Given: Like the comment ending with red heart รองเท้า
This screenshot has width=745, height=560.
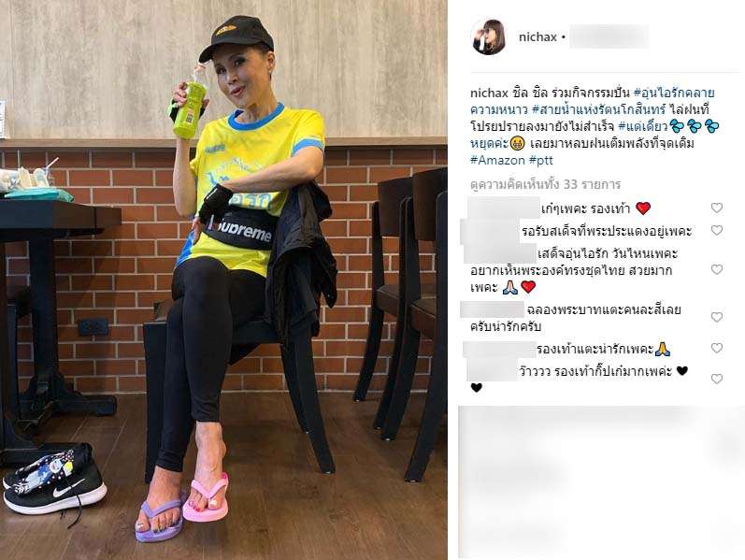Looking at the screenshot, I should tap(717, 208).
